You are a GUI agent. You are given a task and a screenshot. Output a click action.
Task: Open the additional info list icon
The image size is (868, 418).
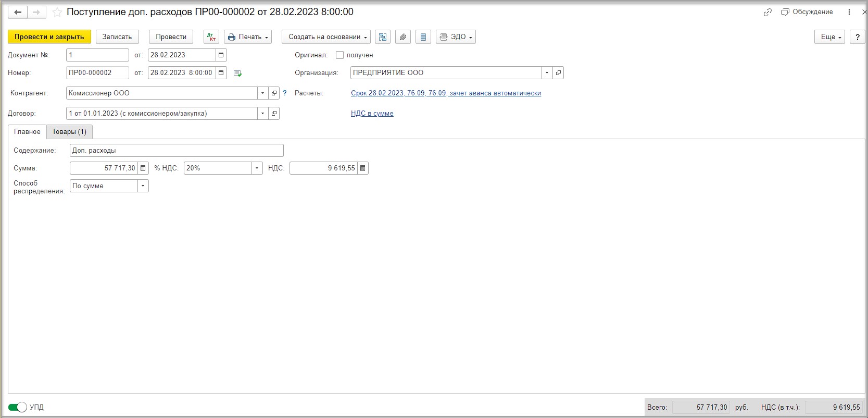coord(423,37)
